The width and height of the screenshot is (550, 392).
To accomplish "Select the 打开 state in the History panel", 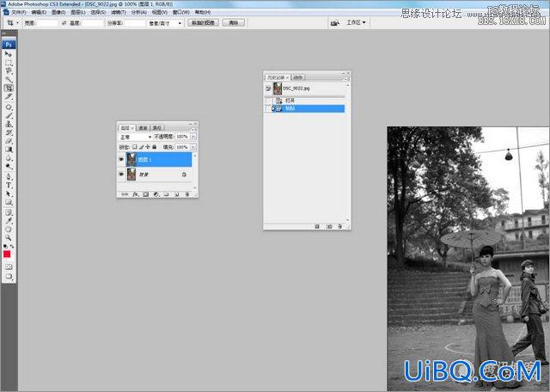I will 309,101.
